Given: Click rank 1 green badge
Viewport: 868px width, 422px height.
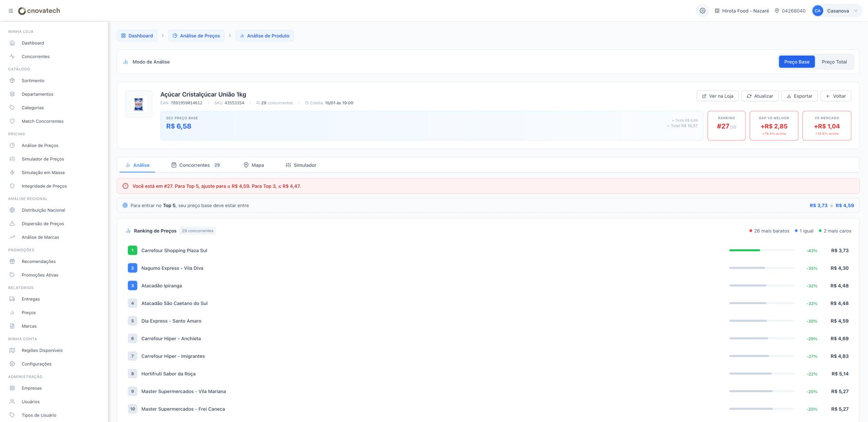Looking at the screenshot, I should click(x=132, y=250).
